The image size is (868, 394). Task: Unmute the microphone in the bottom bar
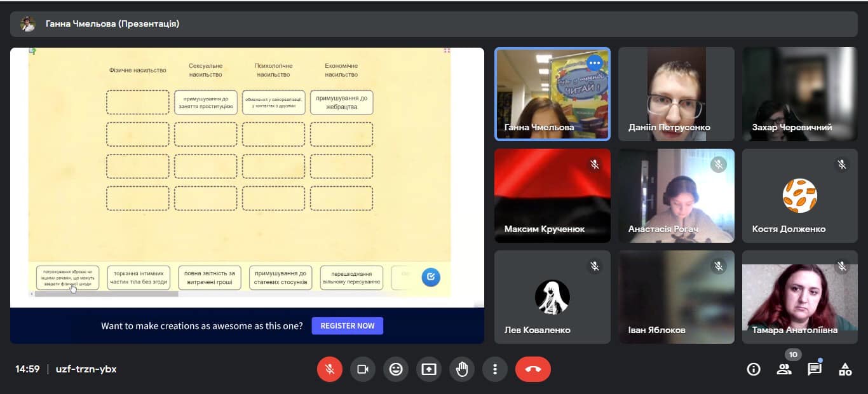coord(329,369)
